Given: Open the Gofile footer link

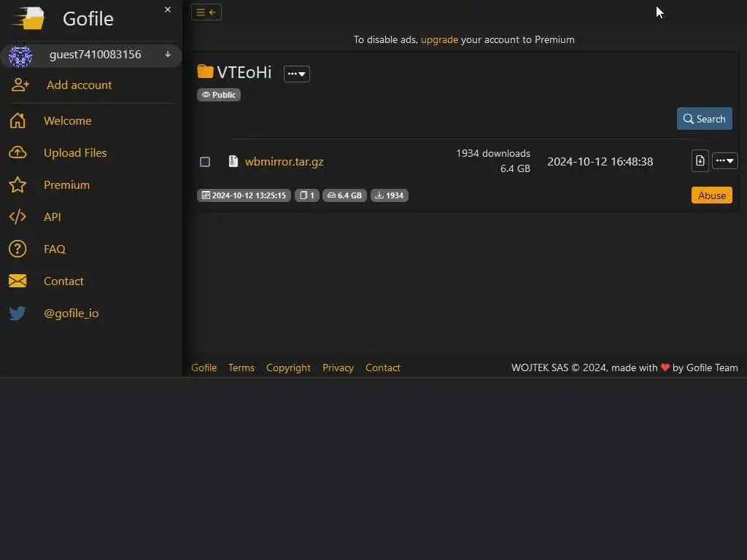Looking at the screenshot, I should tap(204, 367).
